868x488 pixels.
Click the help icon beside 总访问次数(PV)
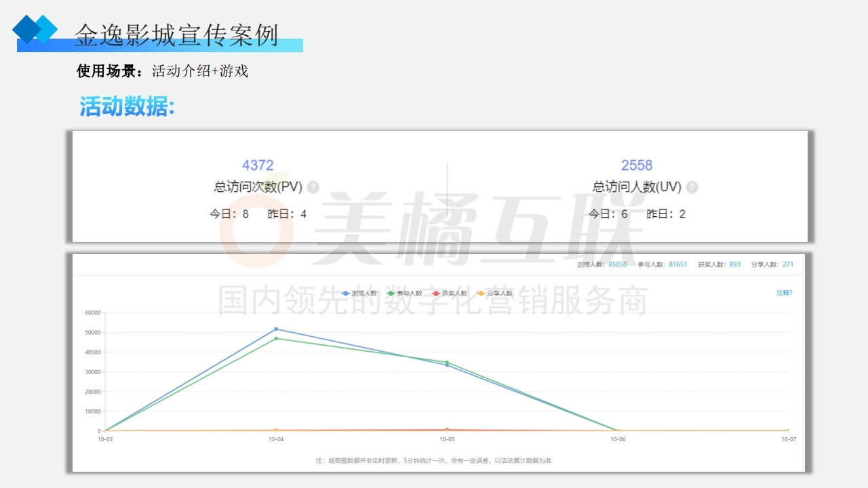click(x=313, y=188)
